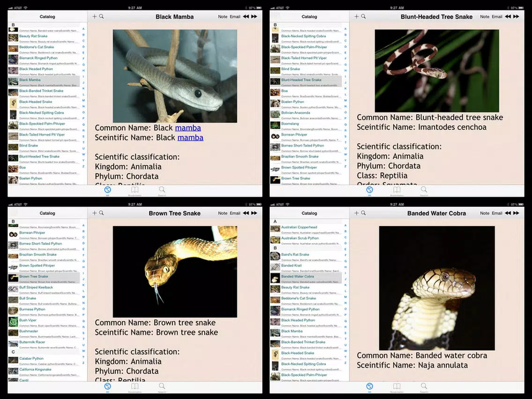The height and width of the screenshot is (399, 532).
Task: Select Bolivian Anaconda in Blunt-Headed Tree Snake screen list
Action: [306, 115]
